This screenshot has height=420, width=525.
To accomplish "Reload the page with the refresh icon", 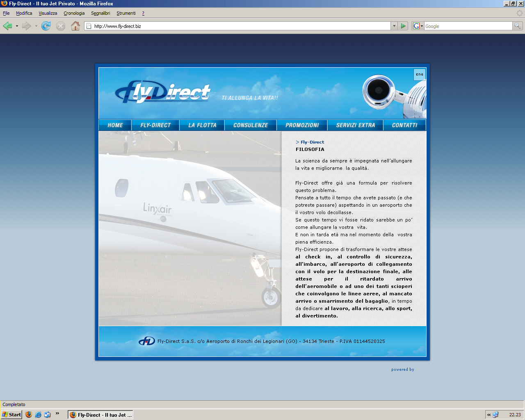I will coord(46,26).
